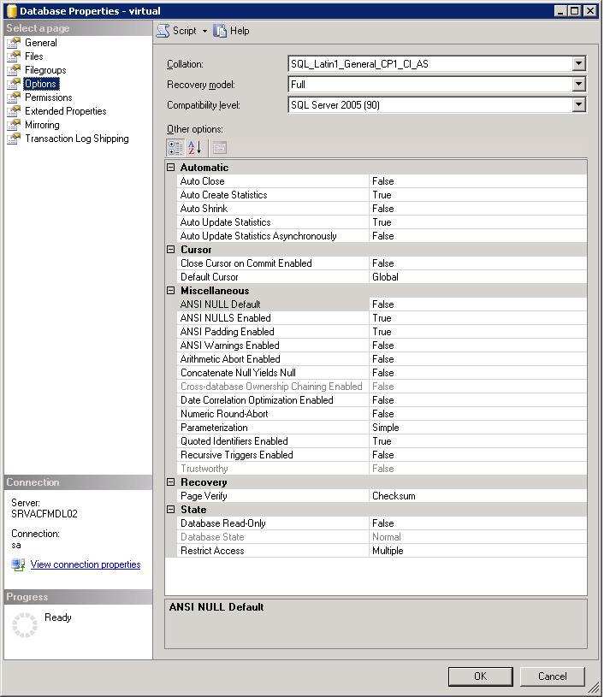Click the Filegroups page icon

[x=14, y=70]
